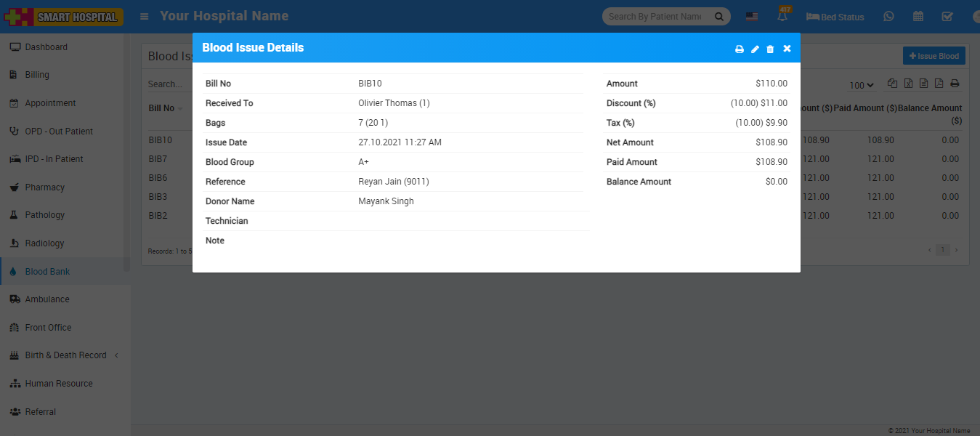980x436 pixels.
Task: Toggle the sidebar hamburger menu
Action: coord(145,16)
